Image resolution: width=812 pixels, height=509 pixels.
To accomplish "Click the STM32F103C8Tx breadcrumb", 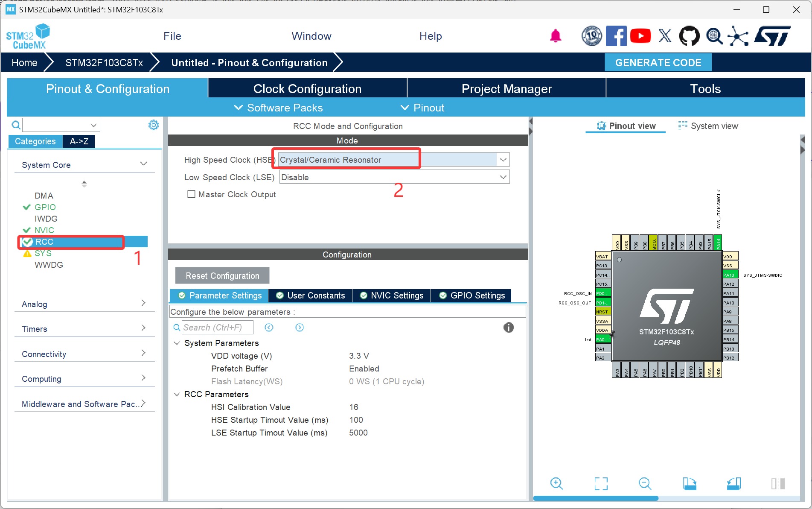I will pos(104,62).
